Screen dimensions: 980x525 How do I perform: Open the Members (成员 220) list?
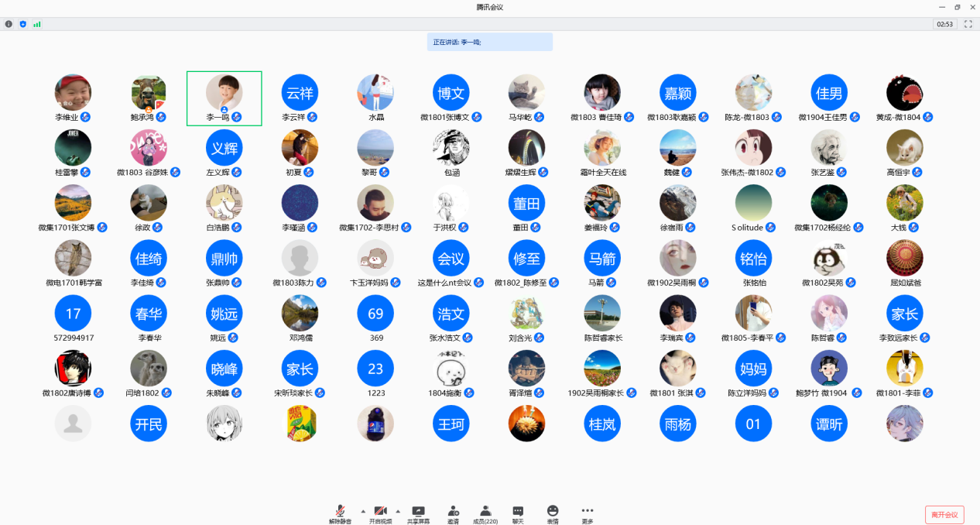pos(485,513)
